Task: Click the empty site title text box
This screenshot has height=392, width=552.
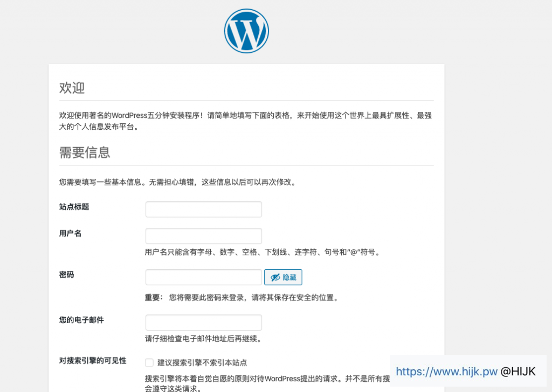Action: [203, 209]
